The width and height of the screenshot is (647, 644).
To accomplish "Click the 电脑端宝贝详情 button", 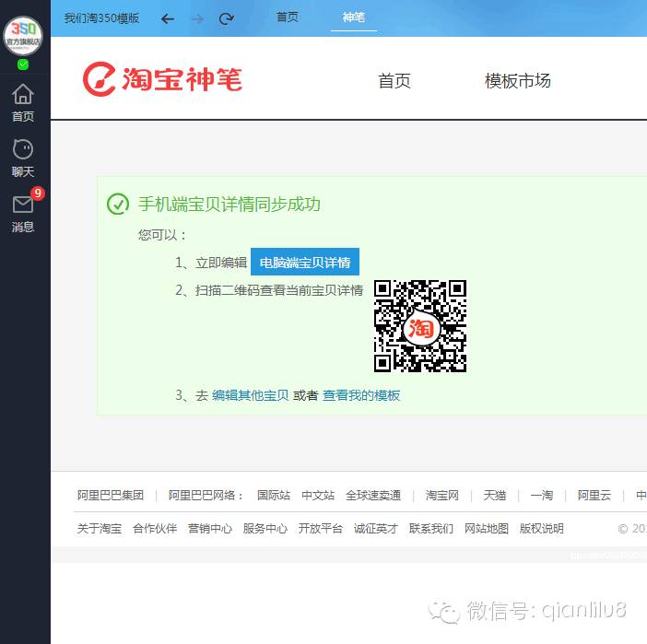I will coord(305,262).
